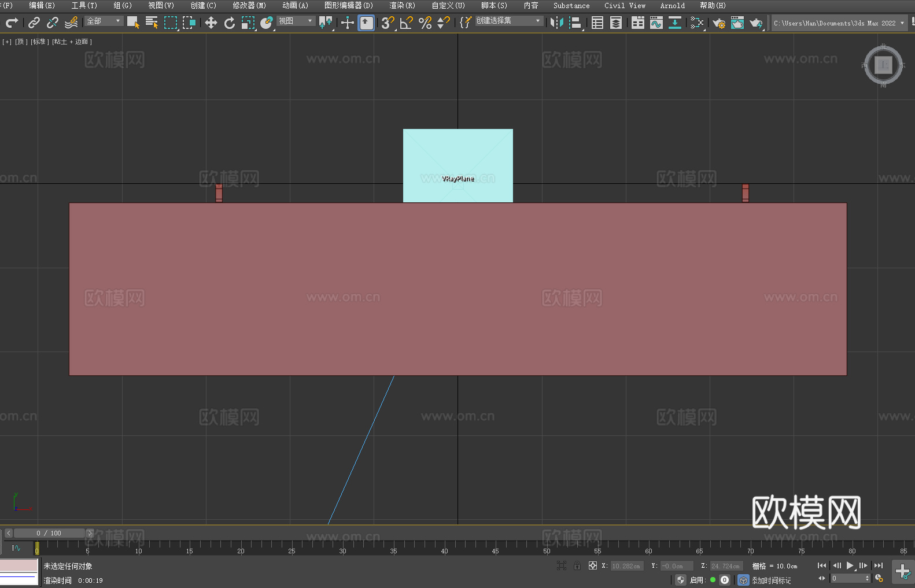
Task: Click Rectangular Selection Region icon
Action: [171, 23]
